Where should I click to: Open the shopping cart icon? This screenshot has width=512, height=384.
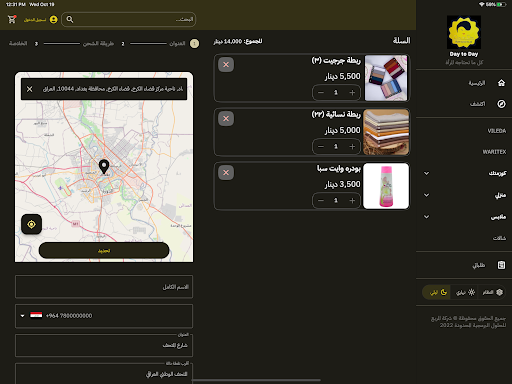tap(12, 19)
